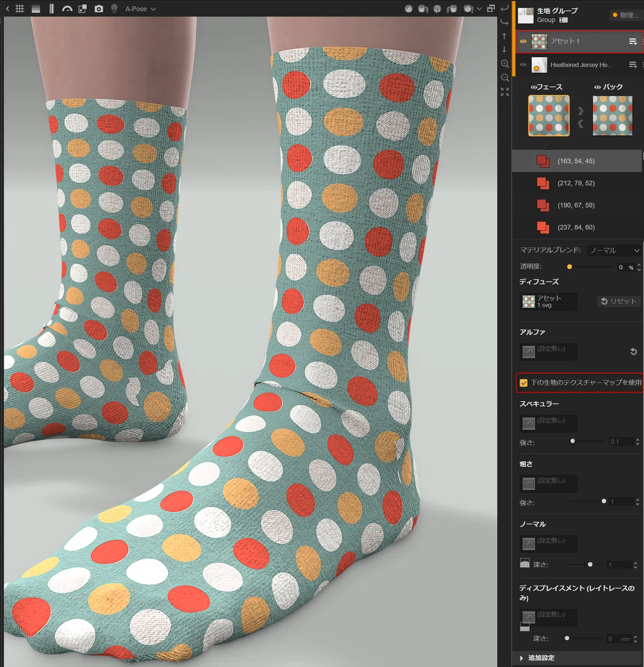Screen dimensions: 644x667
Task: Open the Heathered Jersey layer menu icon
Action: (x=633, y=65)
